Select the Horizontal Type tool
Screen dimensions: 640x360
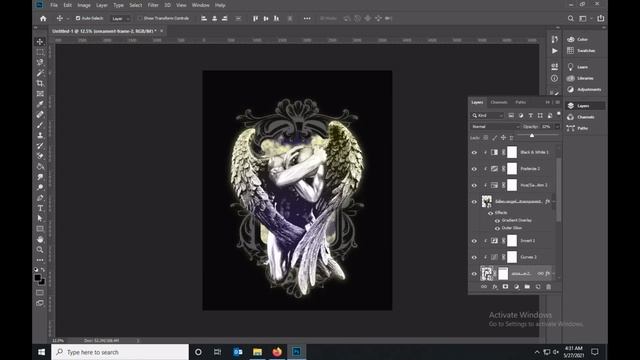40,208
